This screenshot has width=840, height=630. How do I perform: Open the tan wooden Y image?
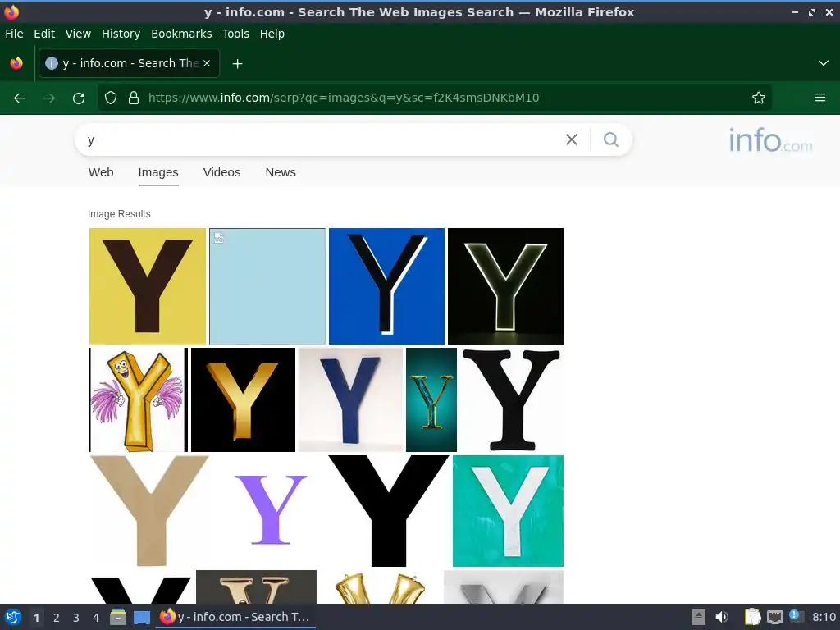[149, 510]
